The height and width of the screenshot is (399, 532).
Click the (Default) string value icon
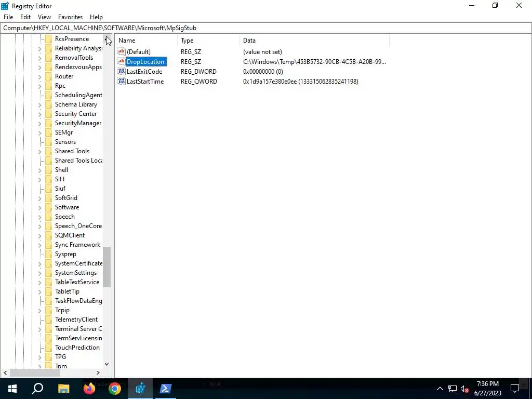tap(122, 51)
